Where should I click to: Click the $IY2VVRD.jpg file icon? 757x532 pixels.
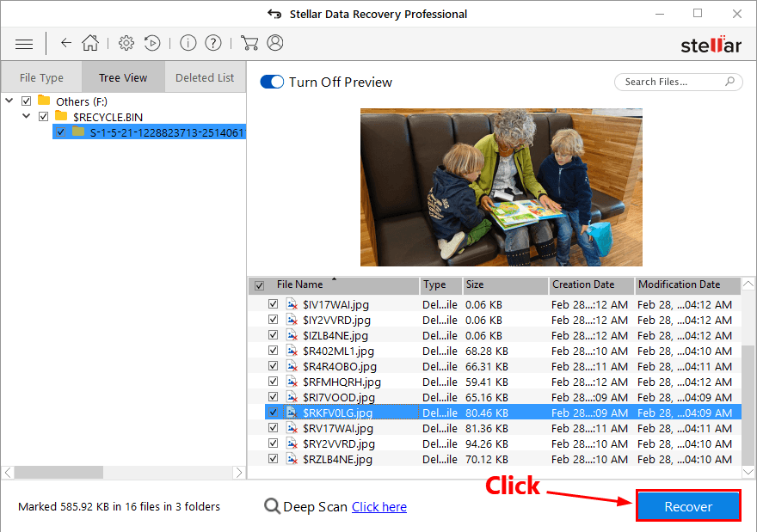click(292, 320)
